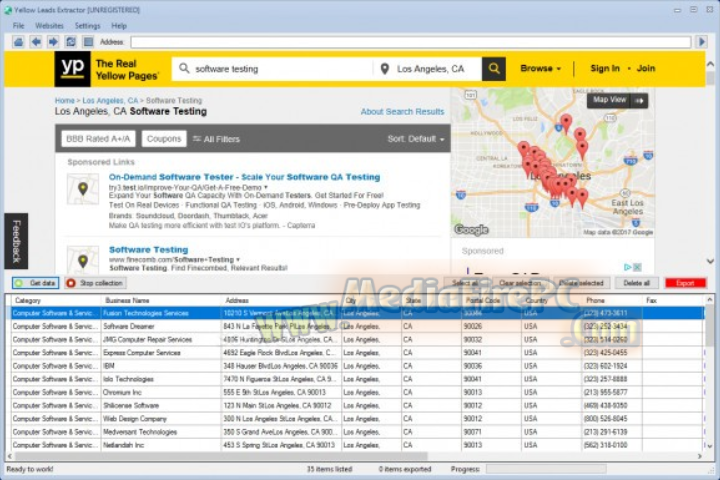Close the sponsored ad with the X icon
Screen dimensions: 720x480
pos(637,267)
